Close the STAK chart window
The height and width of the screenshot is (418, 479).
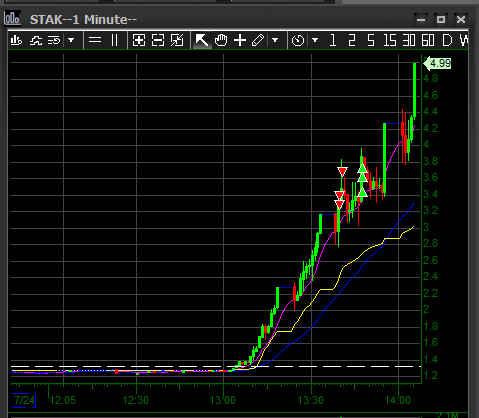[x=461, y=20]
